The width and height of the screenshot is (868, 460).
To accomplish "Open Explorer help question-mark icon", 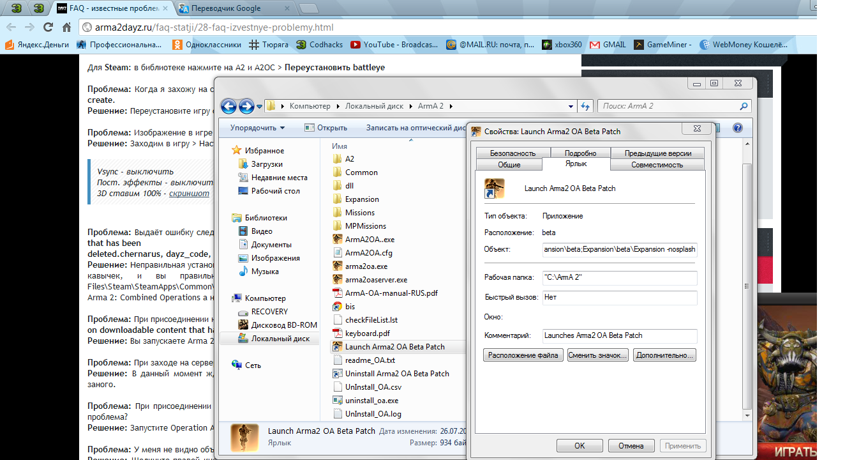I will coord(737,127).
